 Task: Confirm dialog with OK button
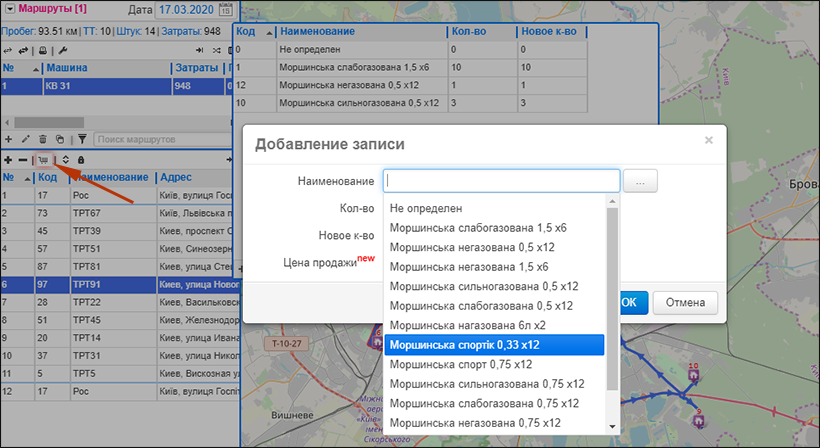[633, 303]
